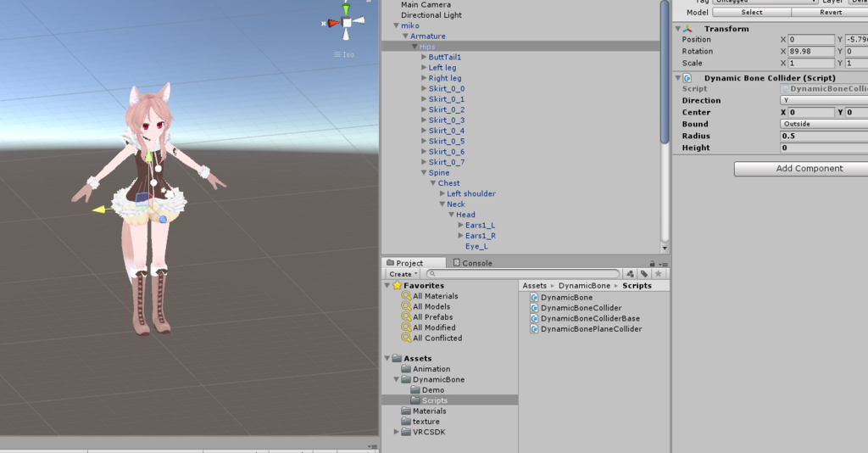Click DynamicBone in the breadcrumb path
This screenshot has height=453, width=868.
tap(584, 286)
